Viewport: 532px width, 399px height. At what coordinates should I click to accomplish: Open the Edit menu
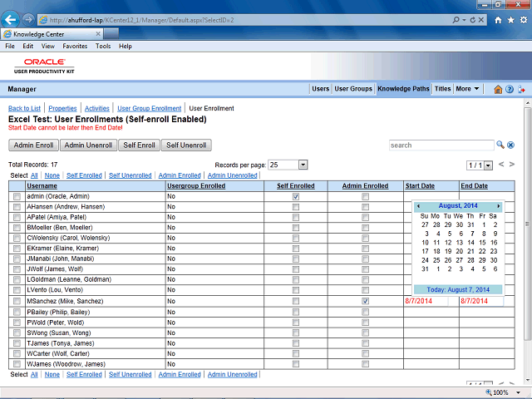27,47
